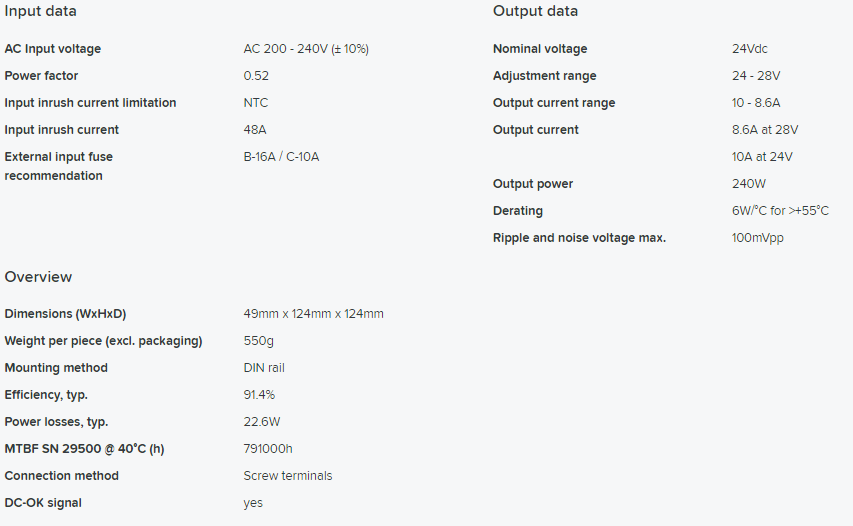The width and height of the screenshot is (853, 526).
Task: Select the AC Input voltage label
Action: (x=53, y=49)
